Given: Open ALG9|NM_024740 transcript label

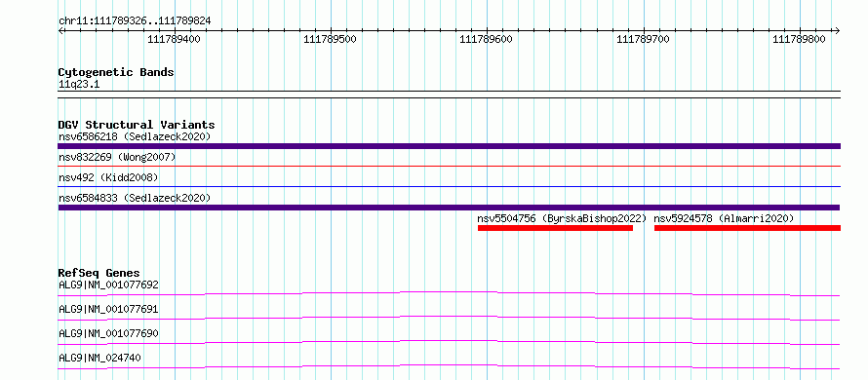Looking at the screenshot, I should click(99, 358).
